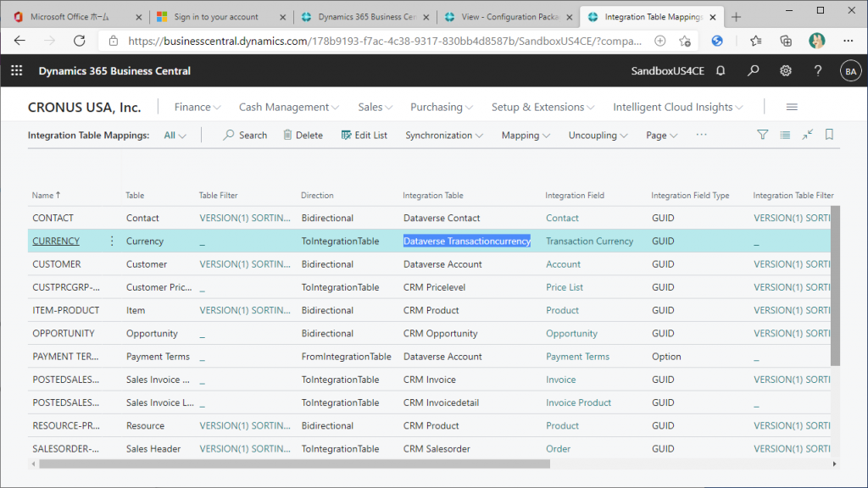Click Table Filter value for CONTACT row
This screenshot has height=488, width=868.
245,218
